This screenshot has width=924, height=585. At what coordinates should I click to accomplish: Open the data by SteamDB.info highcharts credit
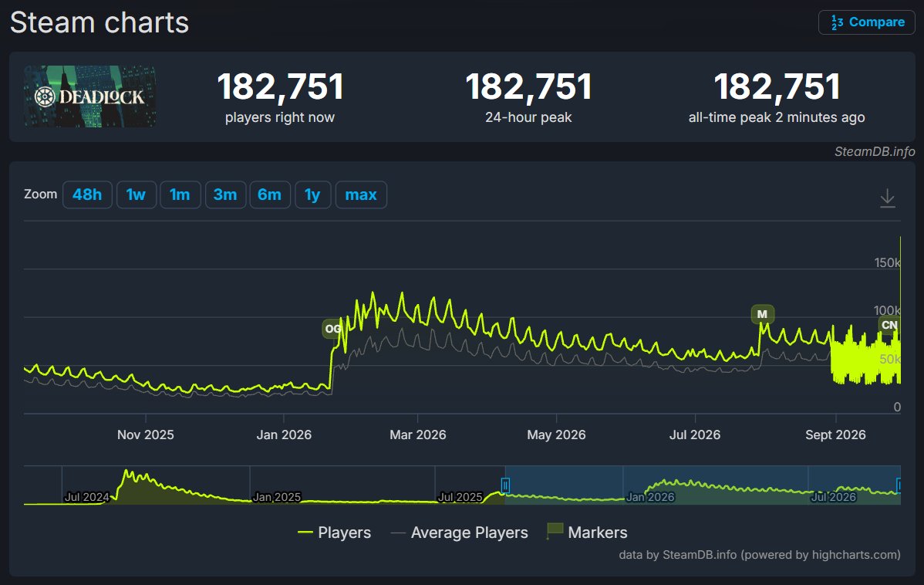click(760, 555)
